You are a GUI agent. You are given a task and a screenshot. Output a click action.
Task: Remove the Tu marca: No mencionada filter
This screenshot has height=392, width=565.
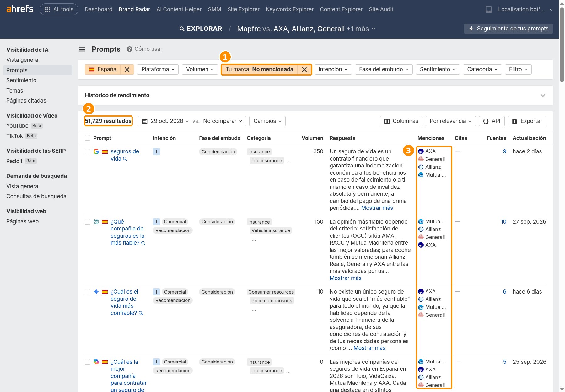(x=304, y=70)
